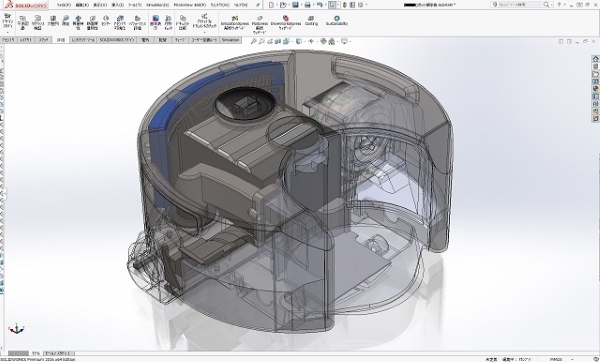Select the SOLIDWORKS Add-ins ribbon tab
The height and width of the screenshot is (362, 600).
(117, 40)
